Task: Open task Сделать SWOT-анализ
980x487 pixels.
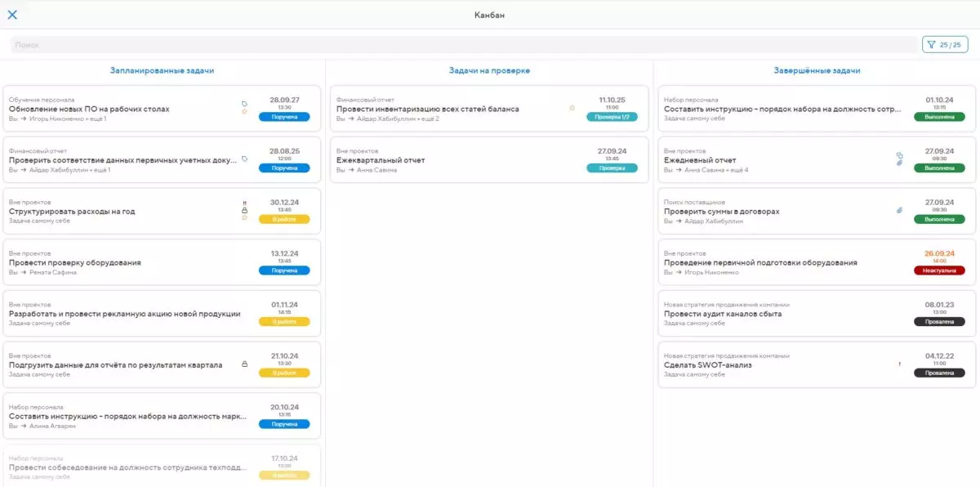Action: pyautogui.click(x=708, y=365)
